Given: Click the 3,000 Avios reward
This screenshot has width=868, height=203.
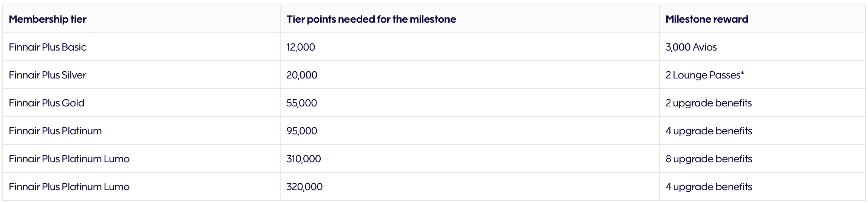Looking at the screenshot, I should tap(691, 47).
